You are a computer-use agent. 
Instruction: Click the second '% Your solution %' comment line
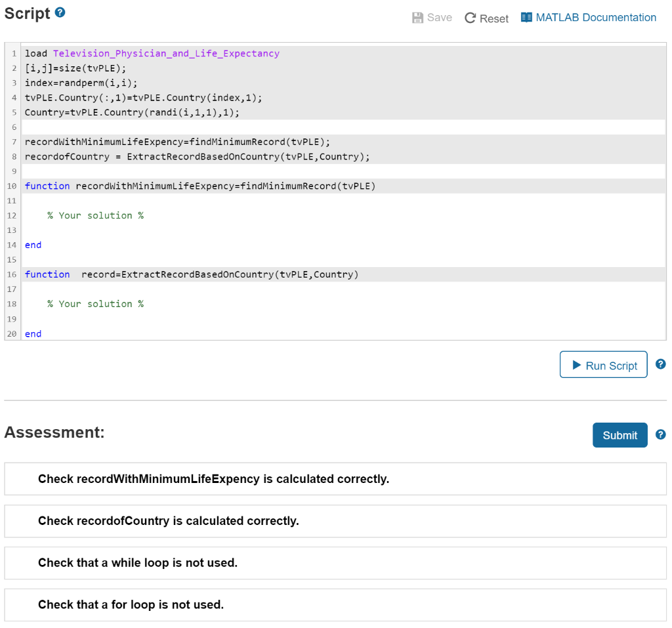(x=96, y=303)
